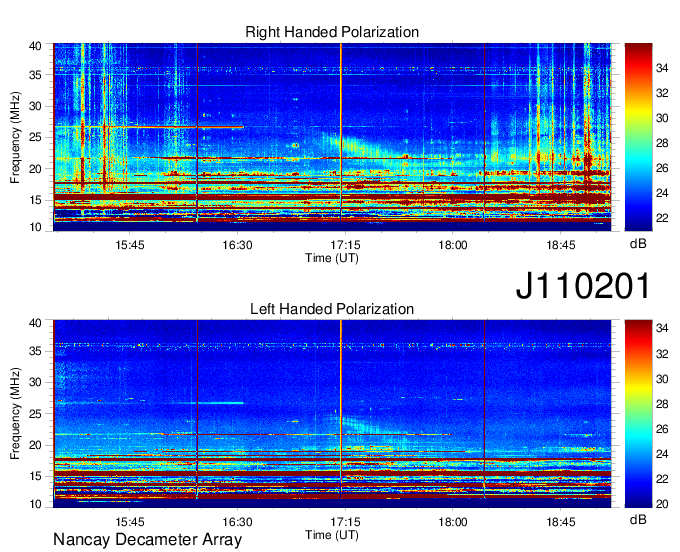Click 40 MHz tick on Left Handed frequency axis

click(35, 323)
